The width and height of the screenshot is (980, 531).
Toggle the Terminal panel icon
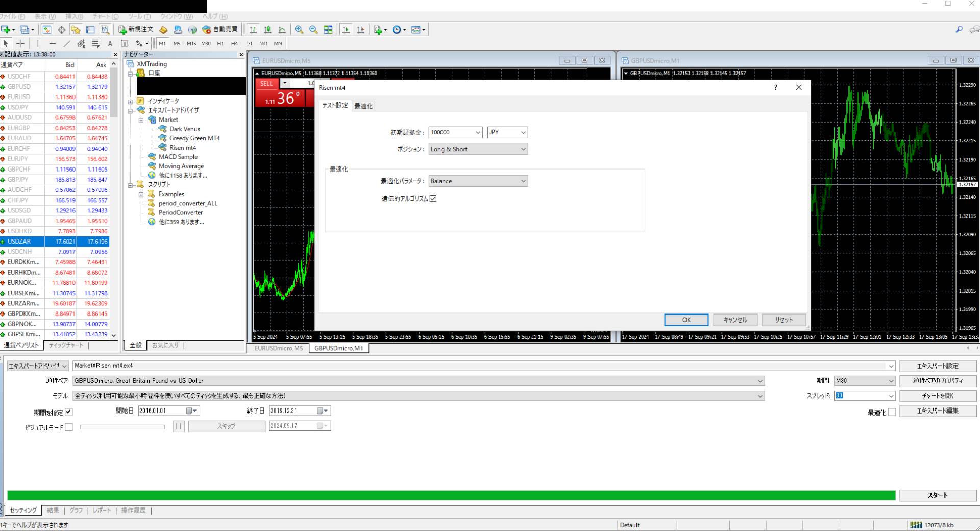90,30
